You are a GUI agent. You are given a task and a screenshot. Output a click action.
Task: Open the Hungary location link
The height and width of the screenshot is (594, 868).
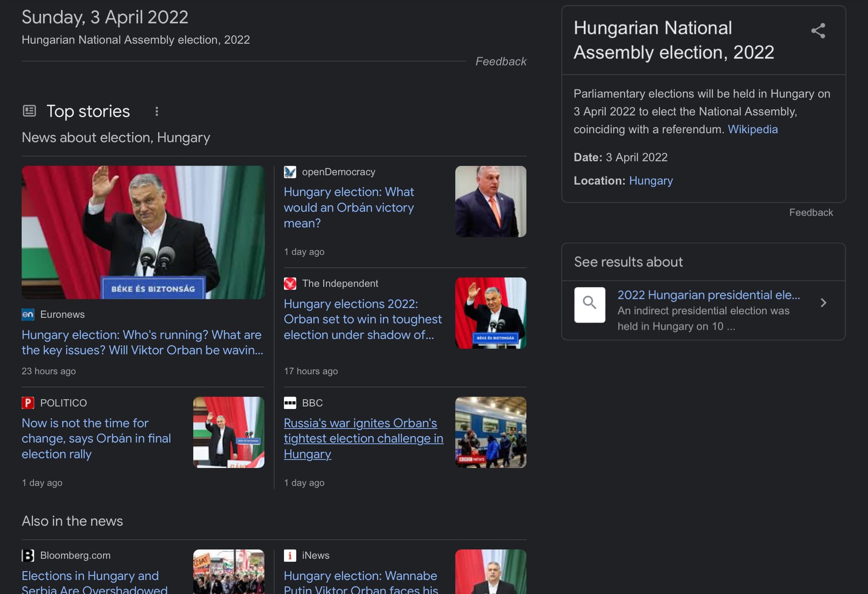[x=651, y=181]
